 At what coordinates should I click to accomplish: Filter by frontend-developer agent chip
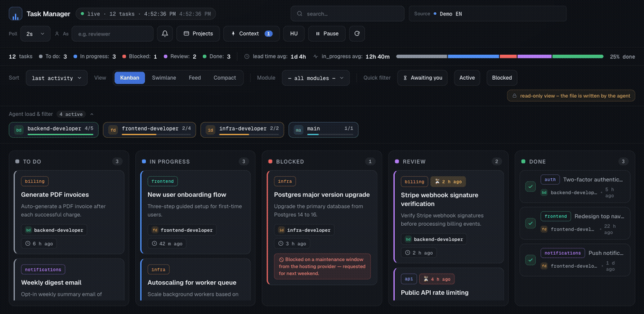149,130
